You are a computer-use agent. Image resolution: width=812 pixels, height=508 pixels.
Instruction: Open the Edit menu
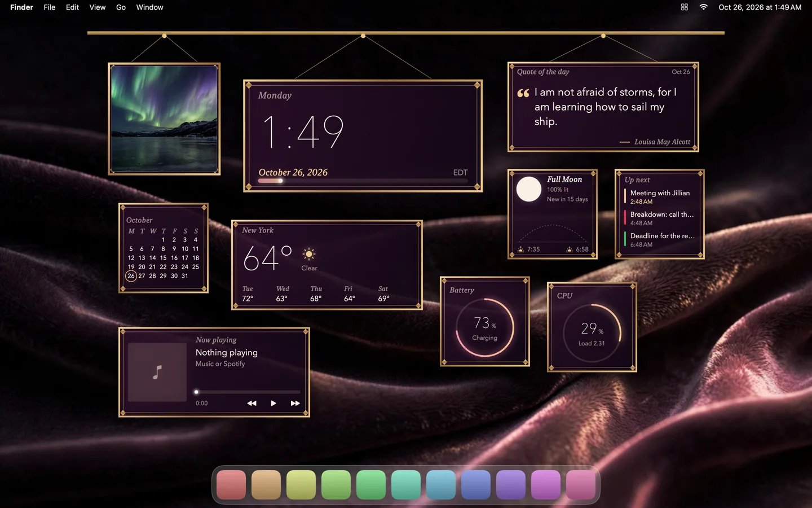[x=72, y=7]
